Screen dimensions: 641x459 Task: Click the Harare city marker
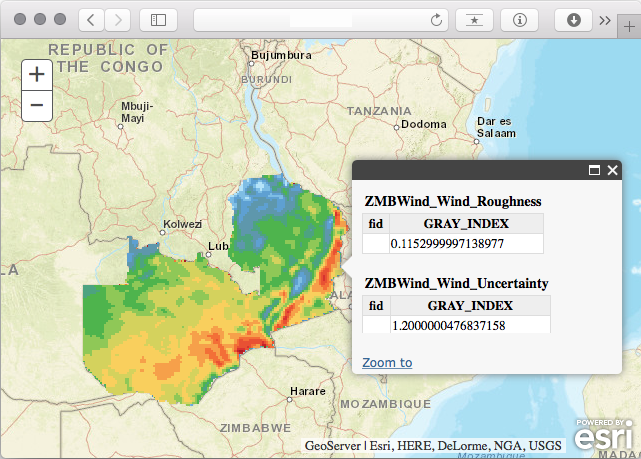289,399
